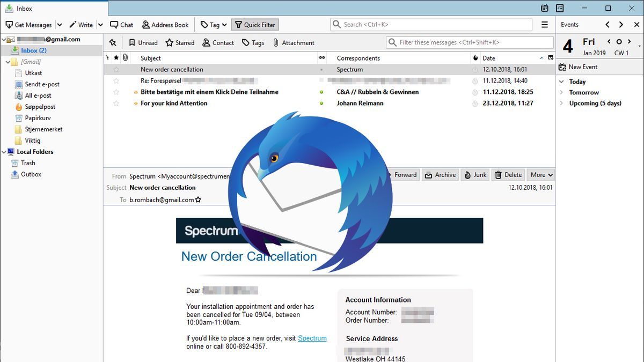
Task: Switch to the Tasks tab icon
Action: pos(560,8)
